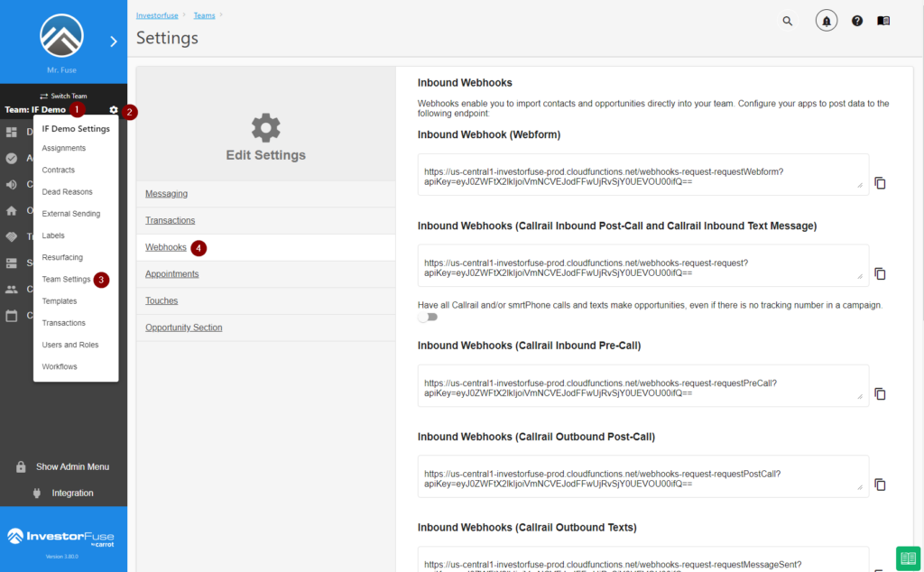Click the megaphone icon in sidebar
Image resolution: width=924 pixels, height=572 pixels.
click(11, 184)
